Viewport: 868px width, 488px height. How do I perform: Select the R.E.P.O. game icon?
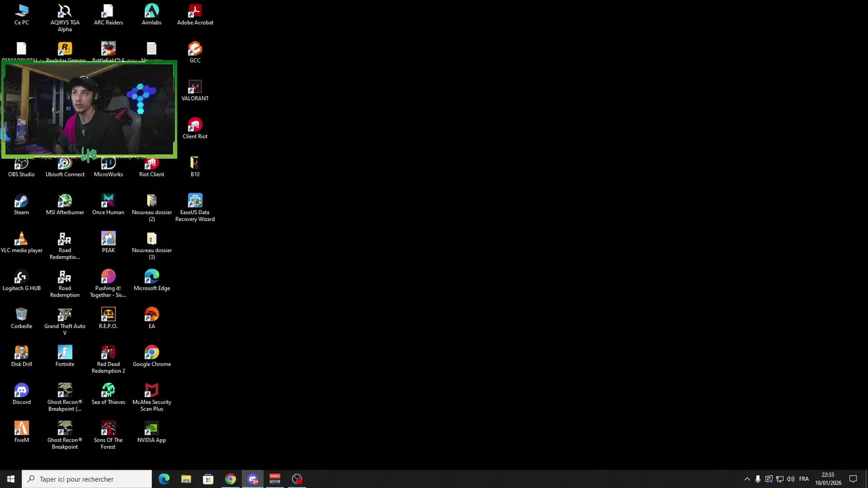108,319
